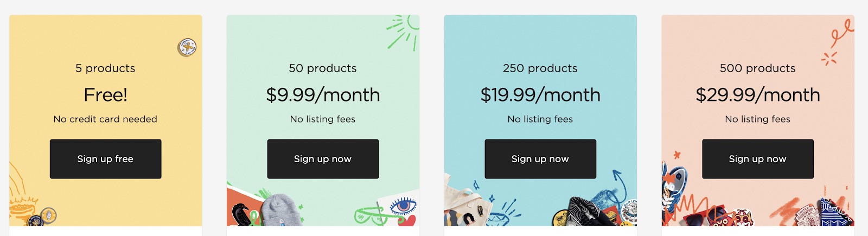
Task: Click the $9.99/month price text
Action: point(323,95)
